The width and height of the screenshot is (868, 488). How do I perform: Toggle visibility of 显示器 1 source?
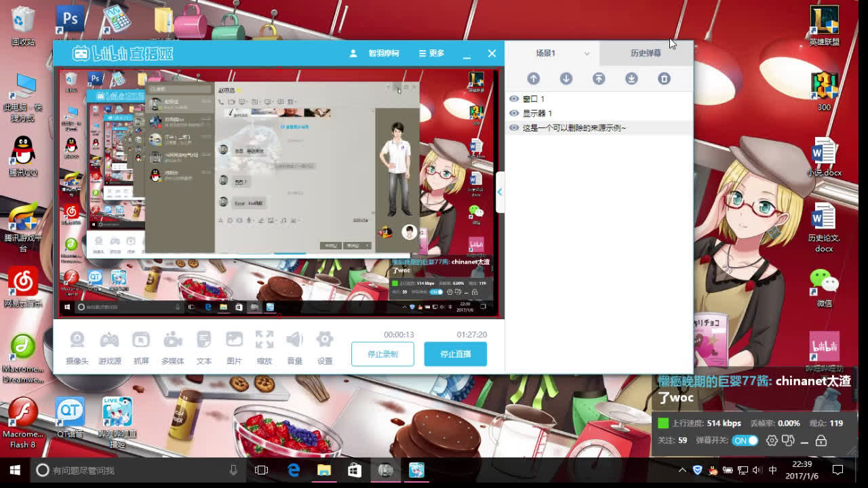click(x=514, y=113)
